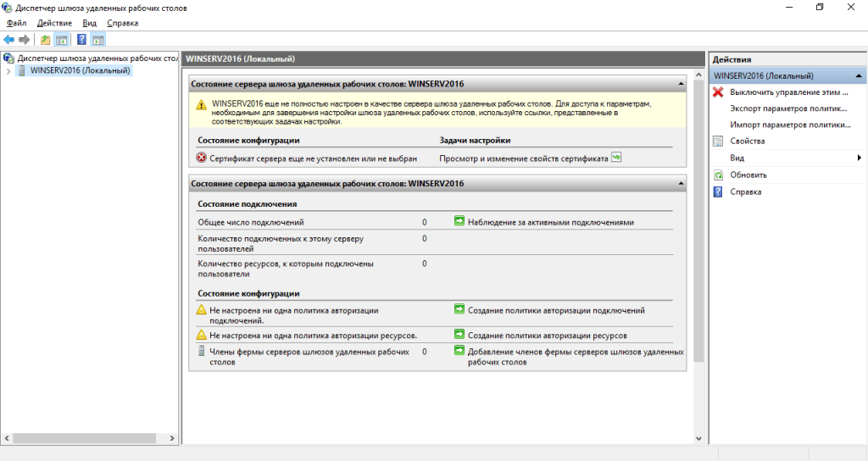The height and width of the screenshot is (461, 868).
Task: Click the red X icon beside 'Выключить управление'
Action: click(x=718, y=92)
